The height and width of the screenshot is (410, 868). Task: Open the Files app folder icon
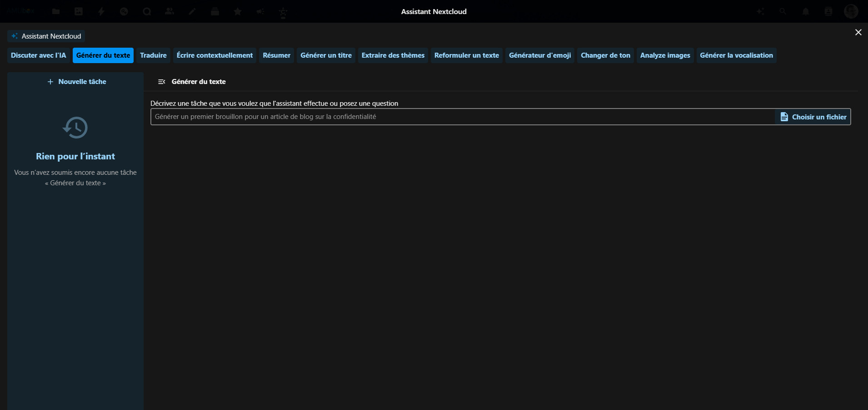[56, 11]
